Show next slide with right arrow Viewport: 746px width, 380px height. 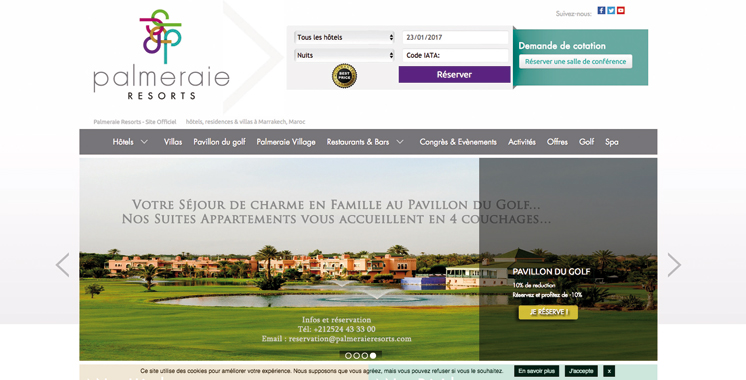674,265
